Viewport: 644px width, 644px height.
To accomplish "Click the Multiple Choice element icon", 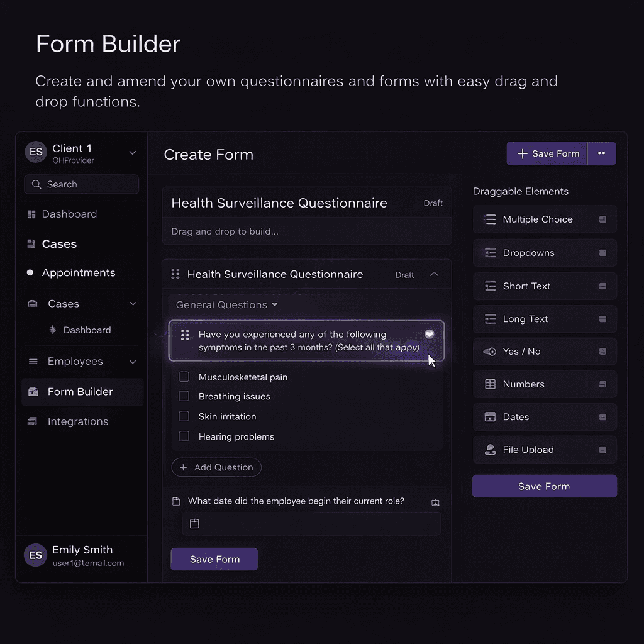I will coord(489,219).
